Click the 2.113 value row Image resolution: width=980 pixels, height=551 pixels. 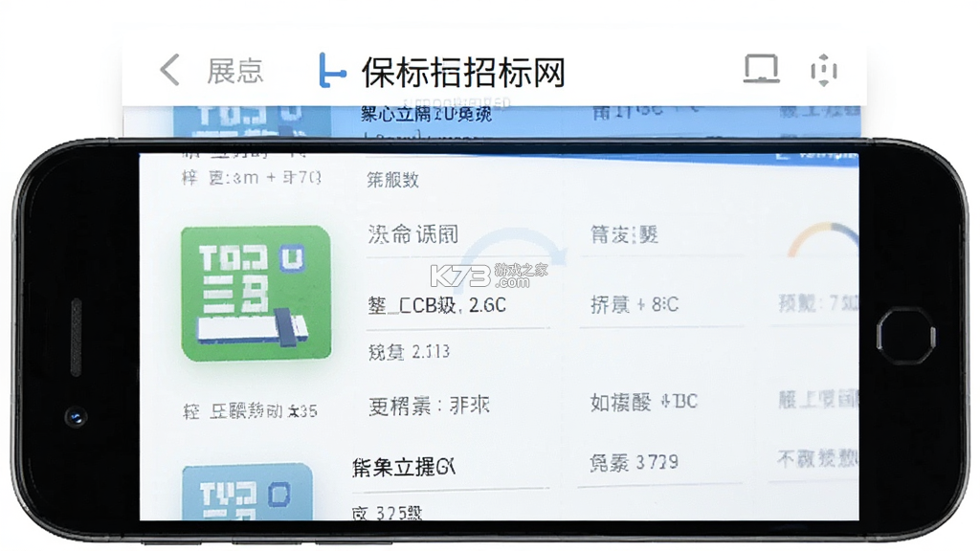pos(409,352)
